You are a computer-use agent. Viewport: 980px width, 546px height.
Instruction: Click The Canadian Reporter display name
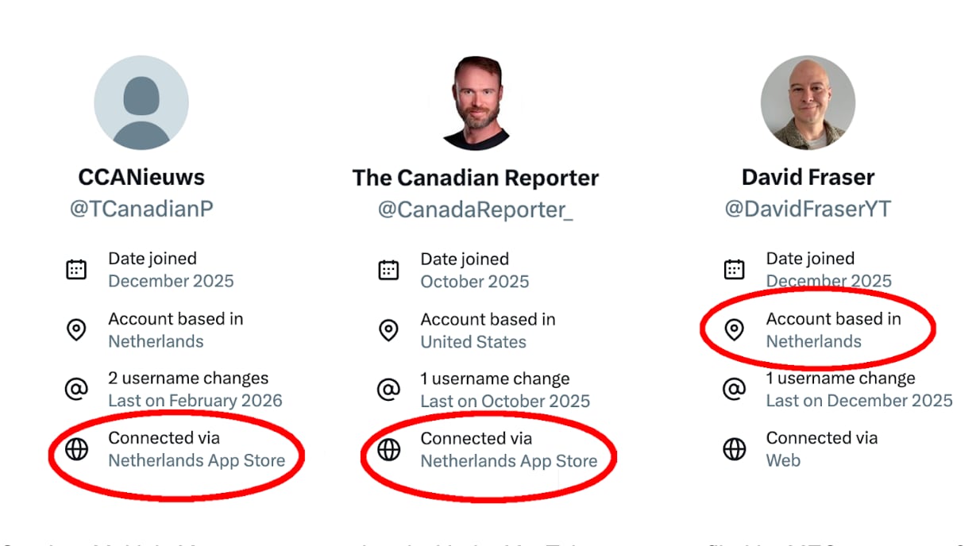point(475,177)
